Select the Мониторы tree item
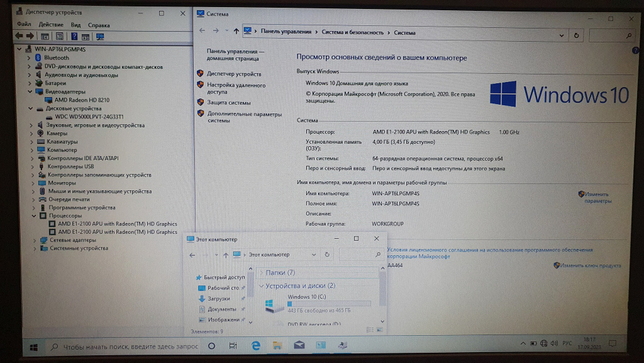The width and height of the screenshot is (644, 363). pos(62,183)
